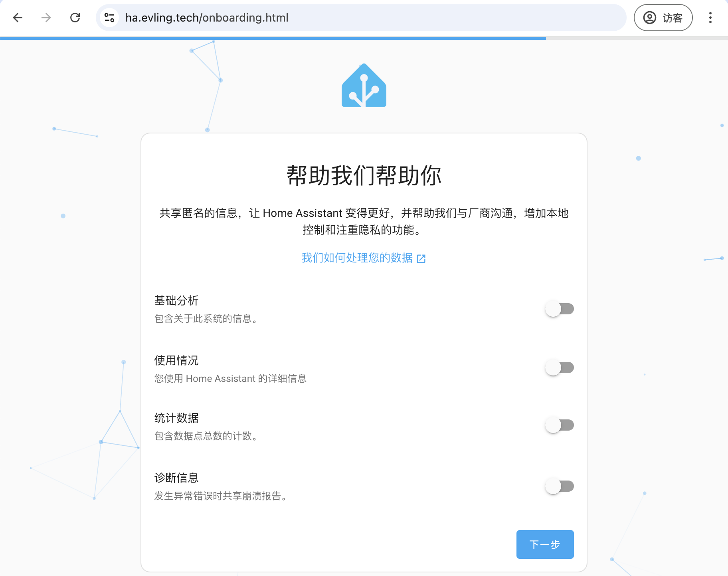
Task: Click the 帮助我们帮助你 heading
Action: click(364, 176)
